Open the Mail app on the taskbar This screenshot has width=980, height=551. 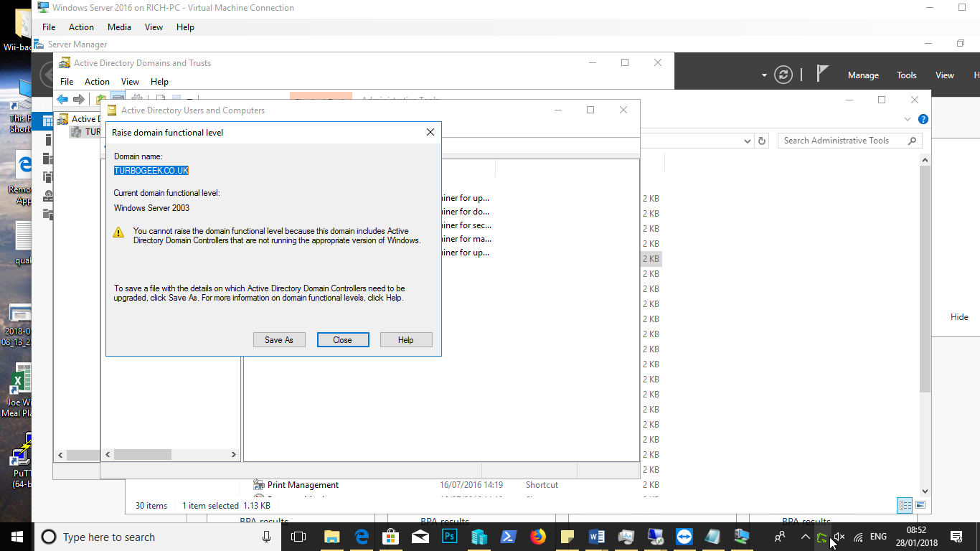click(420, 537)
